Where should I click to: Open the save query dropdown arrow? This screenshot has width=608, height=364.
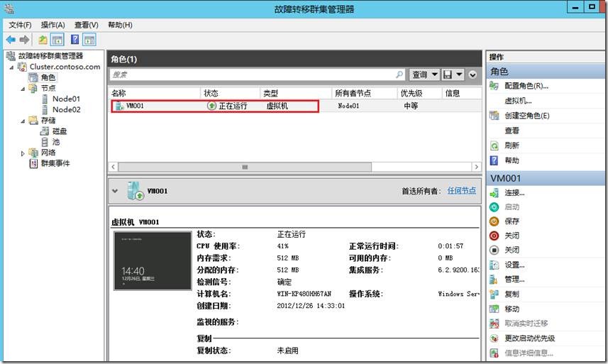coord(459,75)
